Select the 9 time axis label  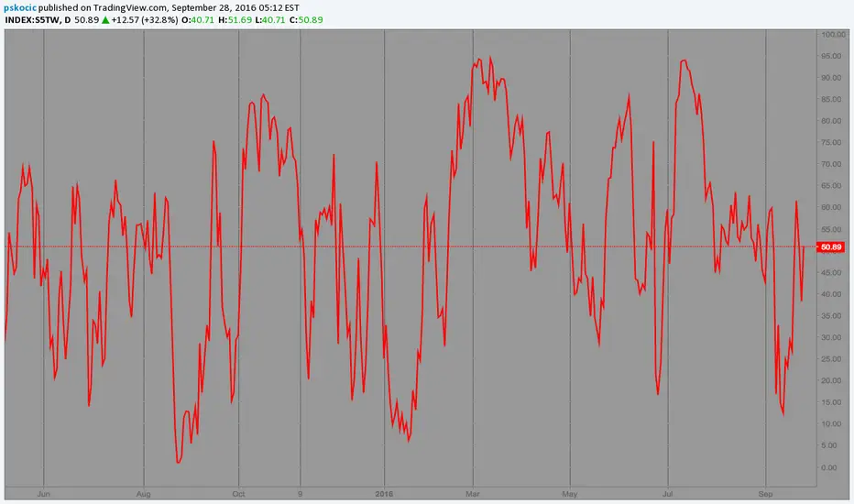(301, 494)
